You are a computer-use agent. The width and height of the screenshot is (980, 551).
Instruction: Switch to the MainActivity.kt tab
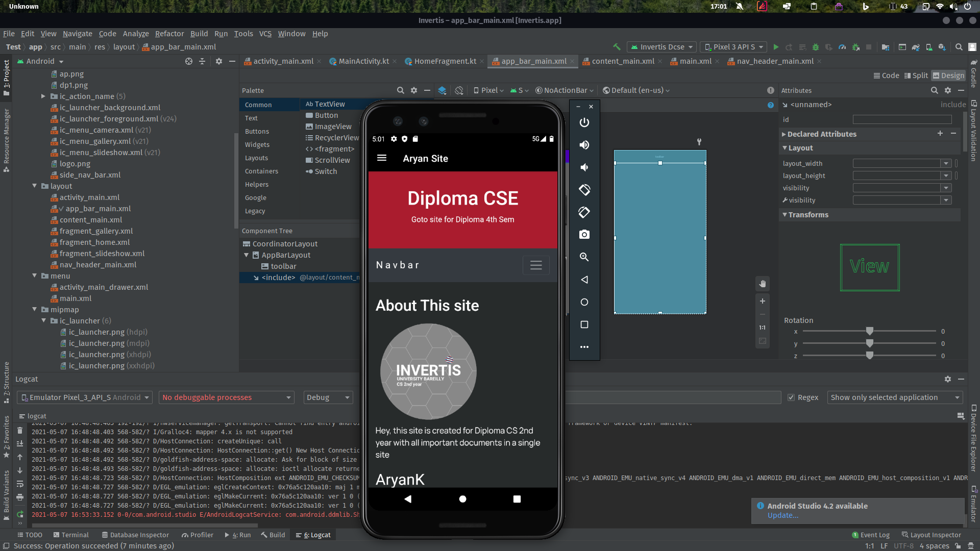pyautogui.click(x=363, y=61)
